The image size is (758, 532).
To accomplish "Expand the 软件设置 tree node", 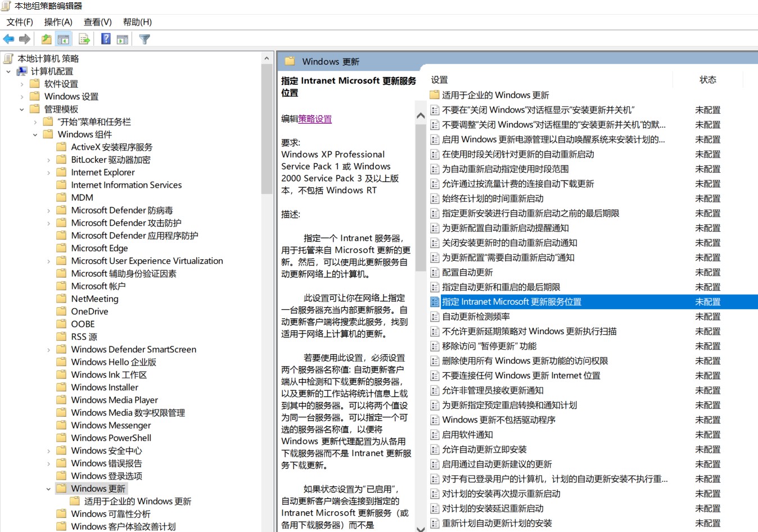I will (x=22, y=84).
